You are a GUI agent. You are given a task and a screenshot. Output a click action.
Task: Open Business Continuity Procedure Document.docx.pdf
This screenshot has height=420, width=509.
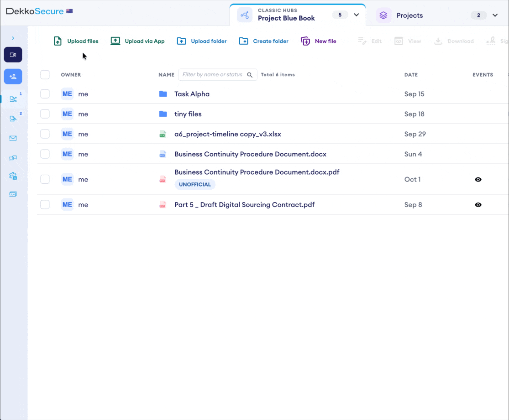tap(257, 172)
